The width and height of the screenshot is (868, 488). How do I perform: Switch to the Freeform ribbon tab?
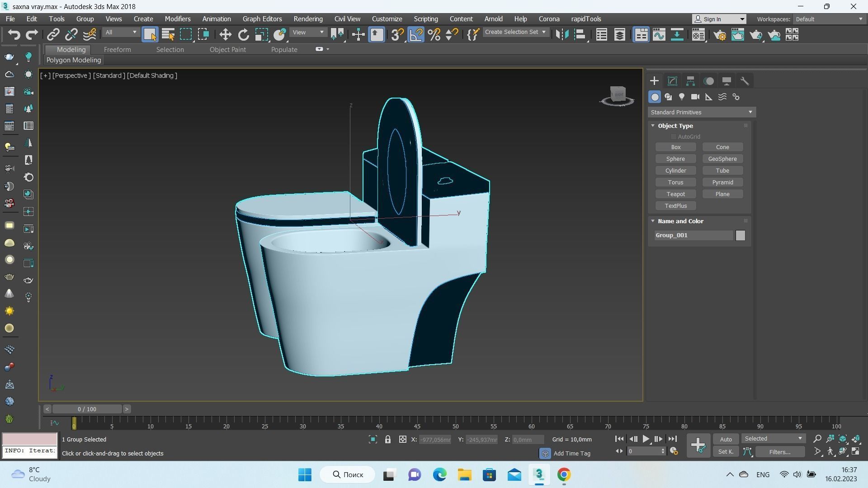click(117, 50)
